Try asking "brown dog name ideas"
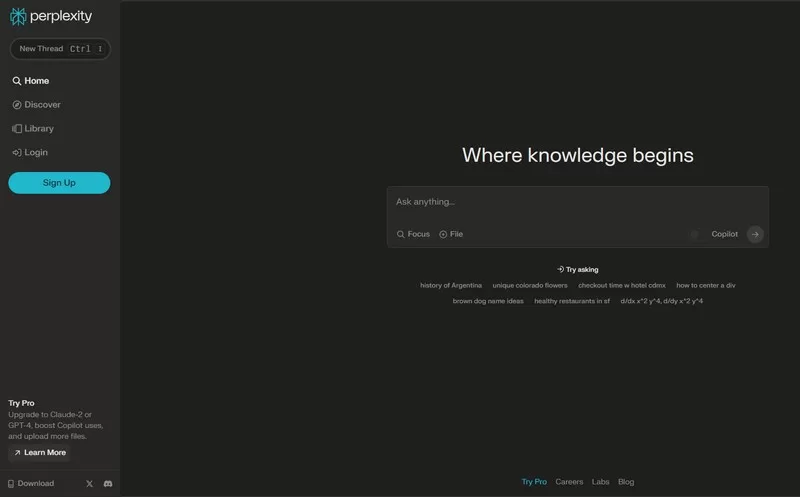 [488, 301]
